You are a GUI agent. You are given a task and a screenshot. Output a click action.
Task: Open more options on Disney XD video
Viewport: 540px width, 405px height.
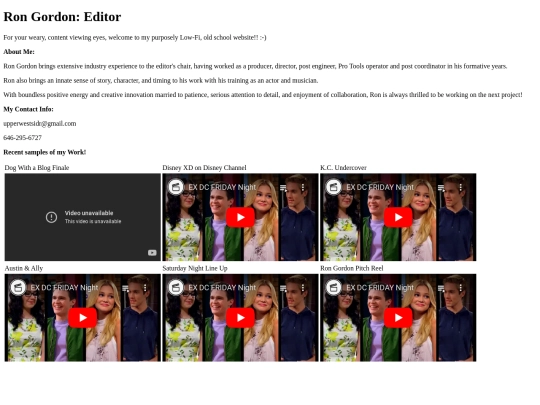point(303,187)
